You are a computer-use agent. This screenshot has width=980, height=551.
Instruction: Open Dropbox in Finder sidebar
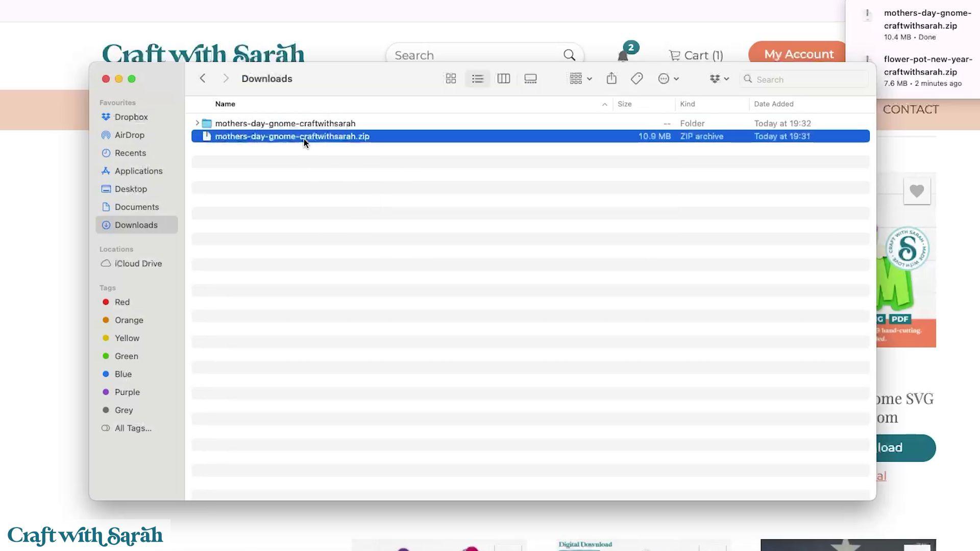136,117
